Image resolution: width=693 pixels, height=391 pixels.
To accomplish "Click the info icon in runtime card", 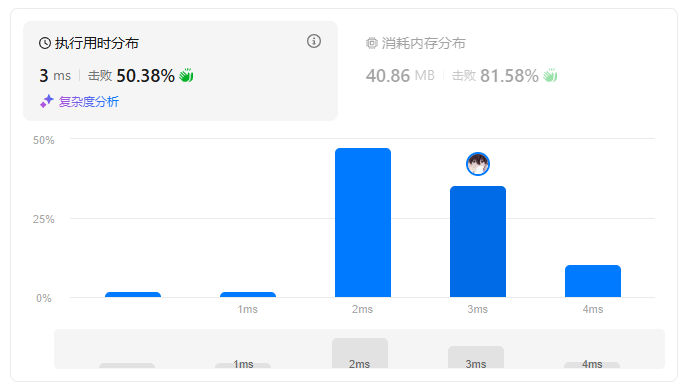I will pos(314,41).
